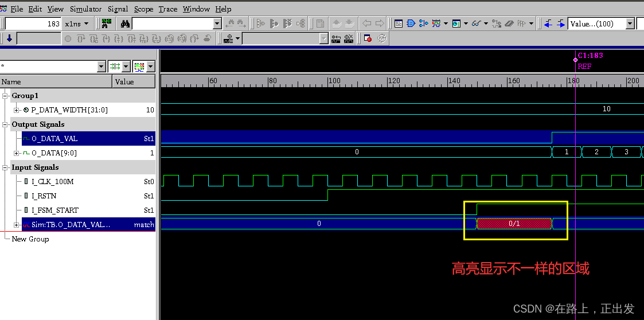Click the next value edge arrow icon
The height and width of the screenshot is (320, 644).
[561, 24]
